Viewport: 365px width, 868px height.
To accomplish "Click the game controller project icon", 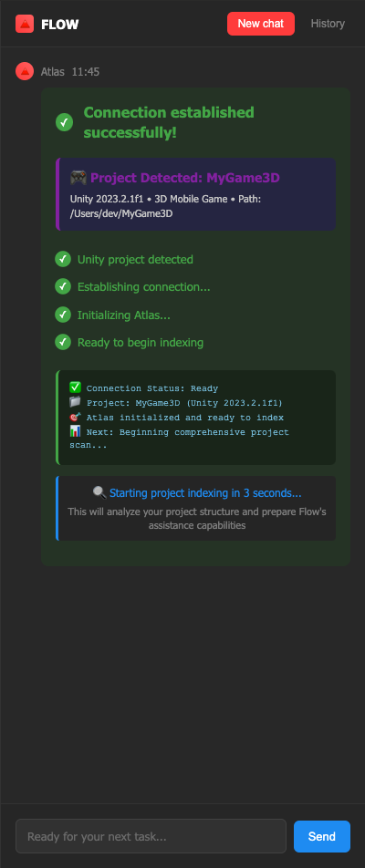I will (78, 178).
